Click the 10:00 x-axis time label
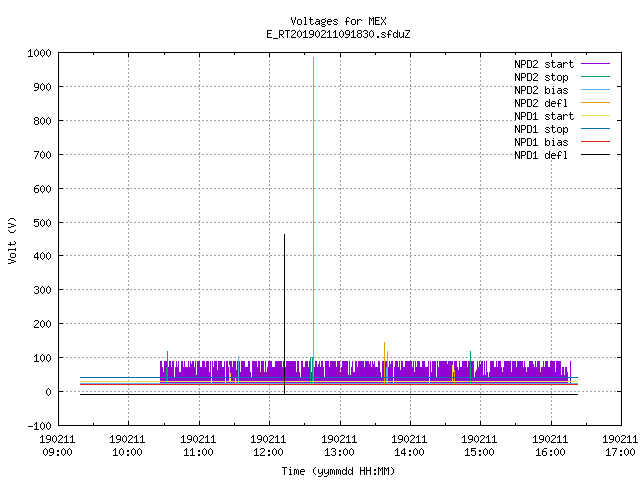Viewport: 640px width, 480px height. pos(127,452)
